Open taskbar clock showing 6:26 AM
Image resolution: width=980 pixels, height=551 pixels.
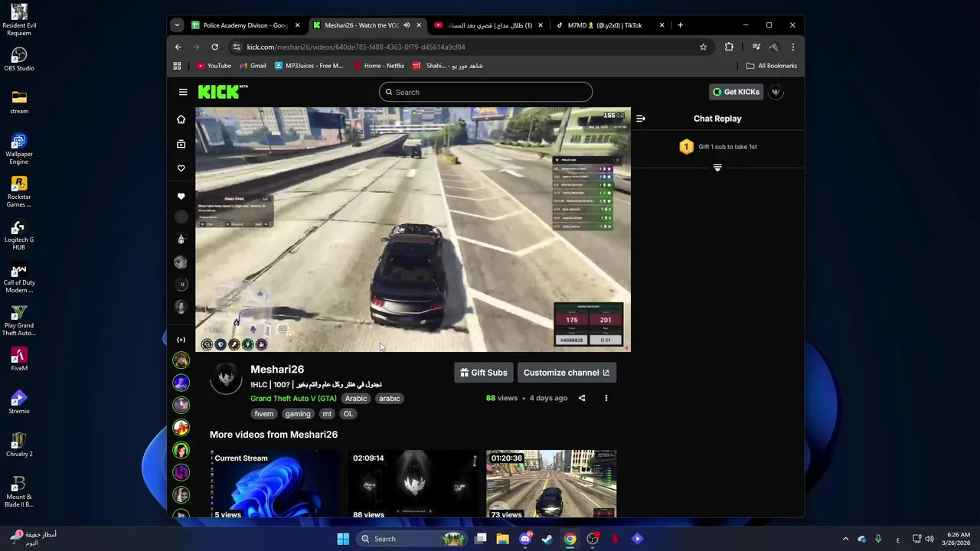click(x=958, y=539)
